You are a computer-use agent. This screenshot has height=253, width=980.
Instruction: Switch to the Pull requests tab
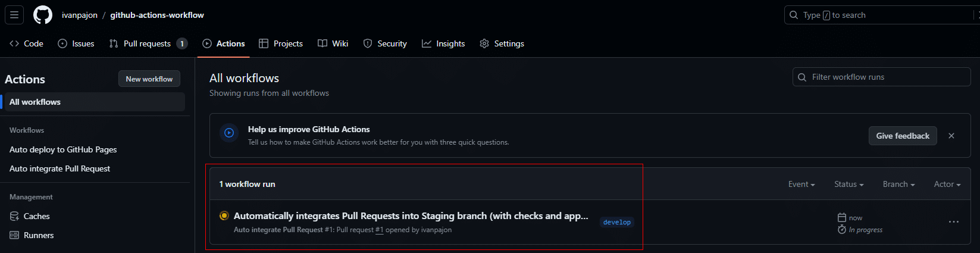pos(148,43)
